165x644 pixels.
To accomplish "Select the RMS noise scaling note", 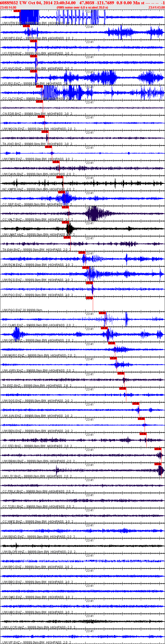I will (82, 8).
